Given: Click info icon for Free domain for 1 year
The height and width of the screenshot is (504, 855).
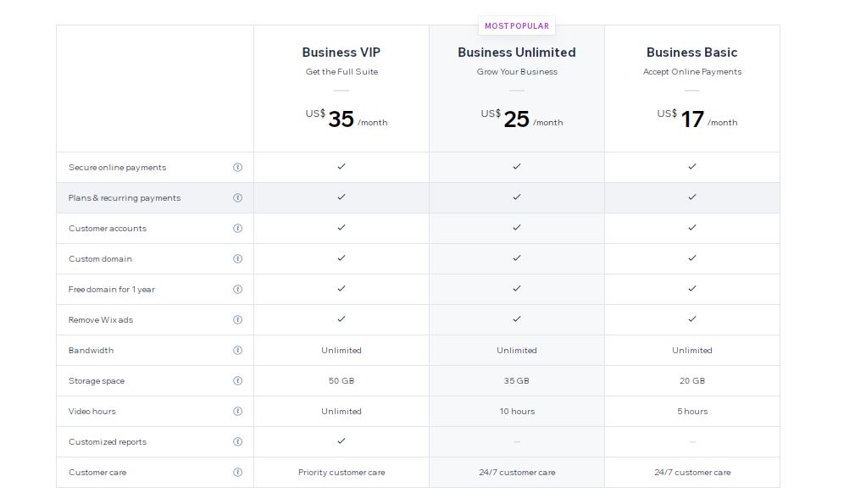Looking at the screenshot, I should tap(238, 290).
